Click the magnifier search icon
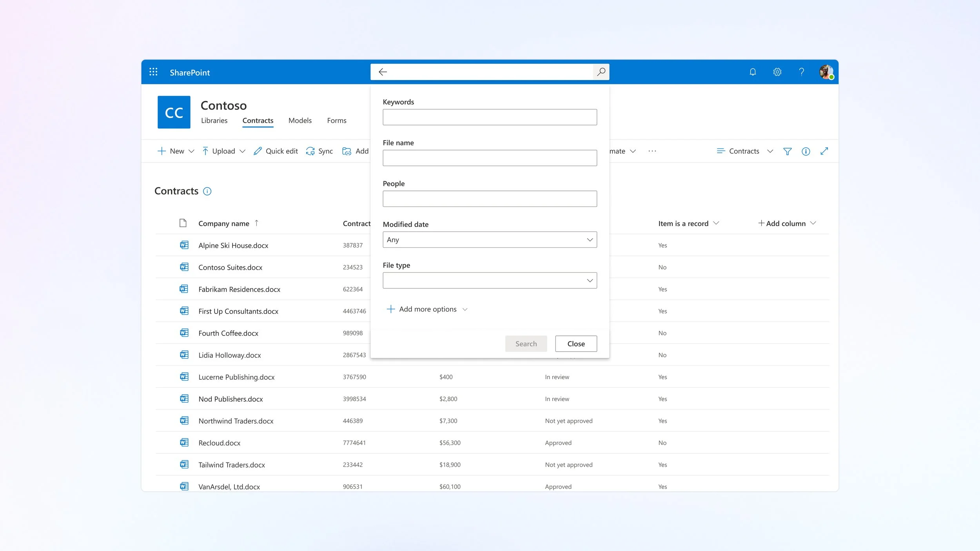 [601, 72]
